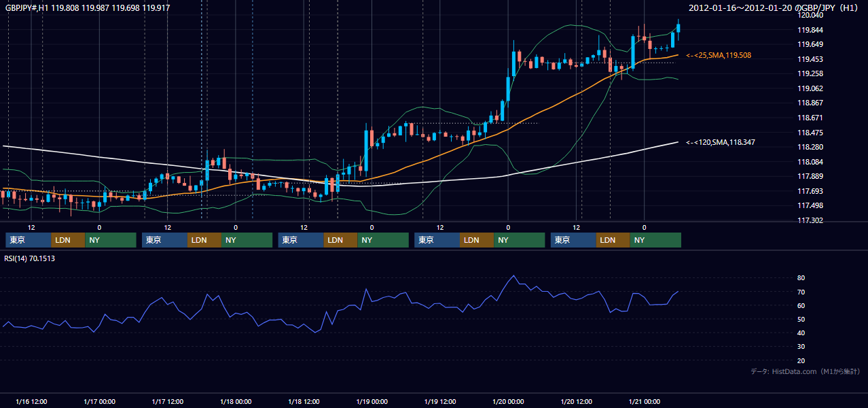Click RSI scale value 20

[801, 361]
